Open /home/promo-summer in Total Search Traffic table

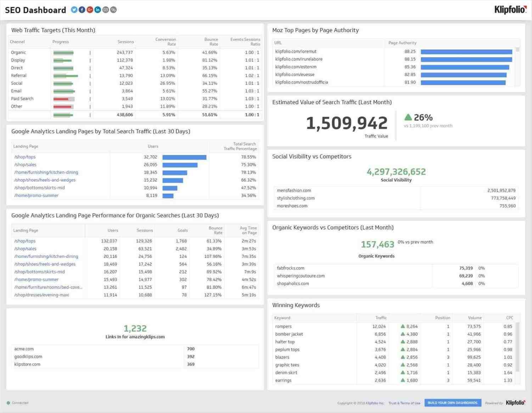(36, 196)
